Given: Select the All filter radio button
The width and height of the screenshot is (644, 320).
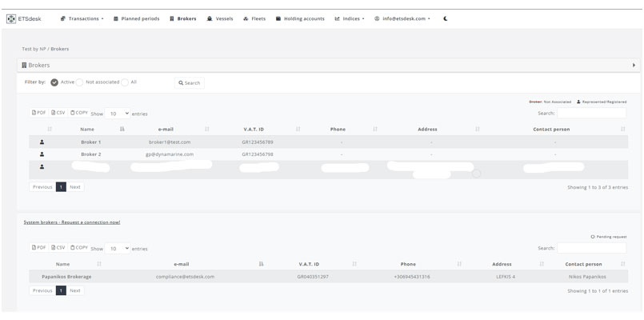Looking at the screenshot, I should coord(125,82).
